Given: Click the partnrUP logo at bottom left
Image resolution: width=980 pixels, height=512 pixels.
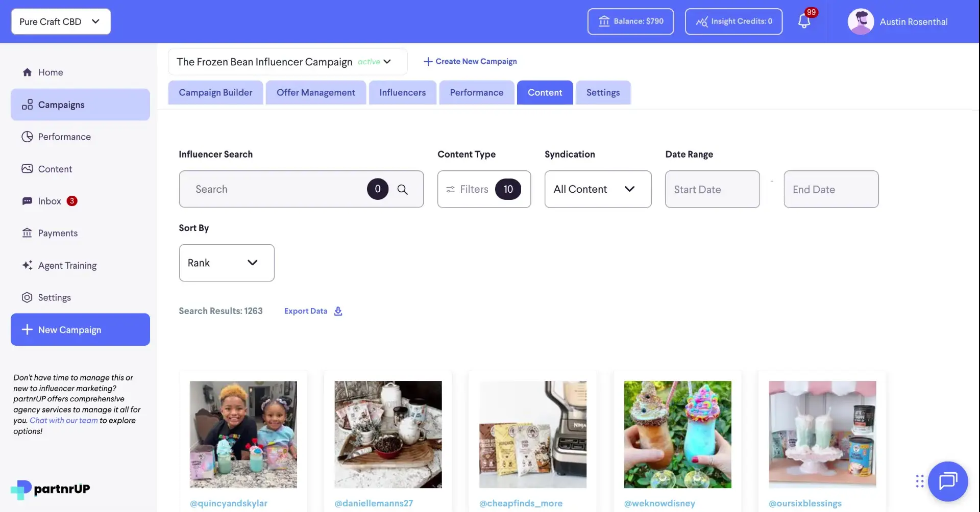Looking at the screenshot, I should coord(50,489).
